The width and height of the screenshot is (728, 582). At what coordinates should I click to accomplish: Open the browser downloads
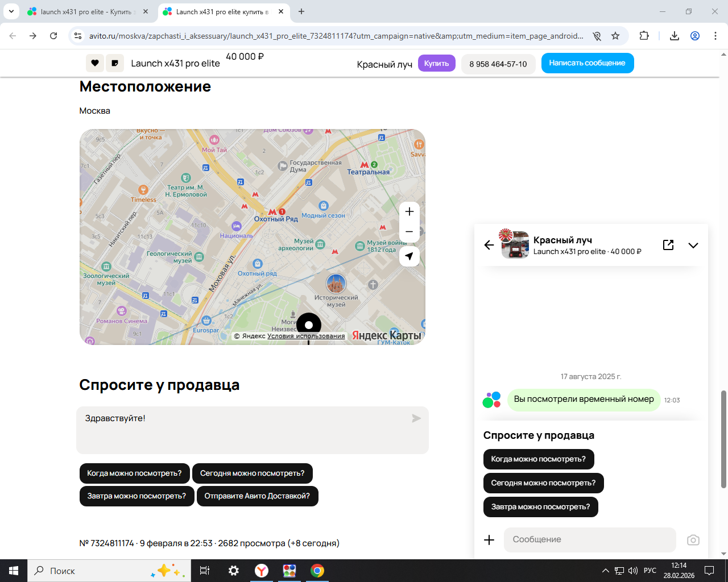(675, 36)
